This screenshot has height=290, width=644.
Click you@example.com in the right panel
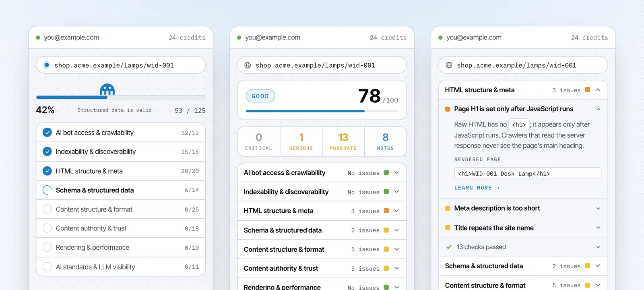coord(474,37)
